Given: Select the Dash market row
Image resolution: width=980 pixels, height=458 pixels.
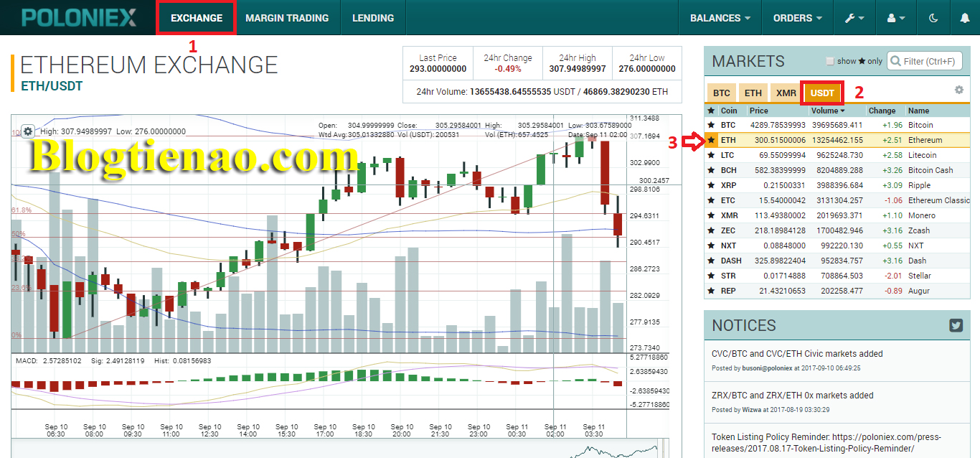Looking at the screenshot, I should 837,261.
